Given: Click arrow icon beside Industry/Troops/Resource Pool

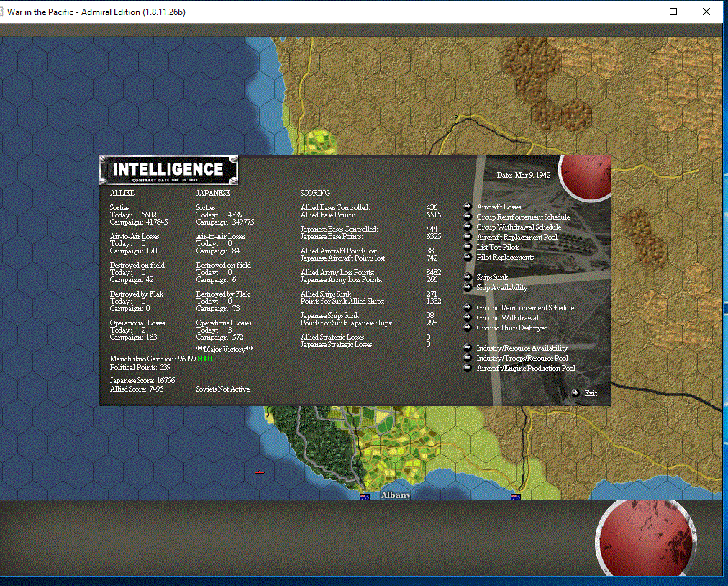Looking at the screenshot, I should pos(468,358).
